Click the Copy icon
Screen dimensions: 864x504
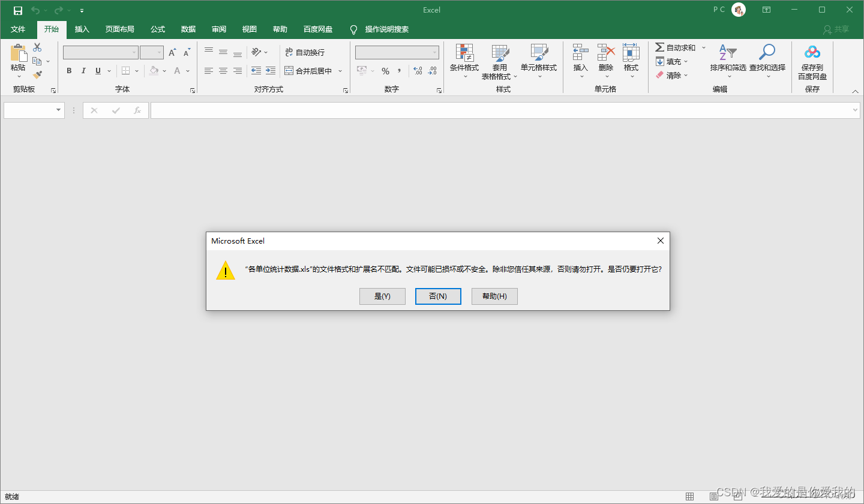click(x=37, y=61)
